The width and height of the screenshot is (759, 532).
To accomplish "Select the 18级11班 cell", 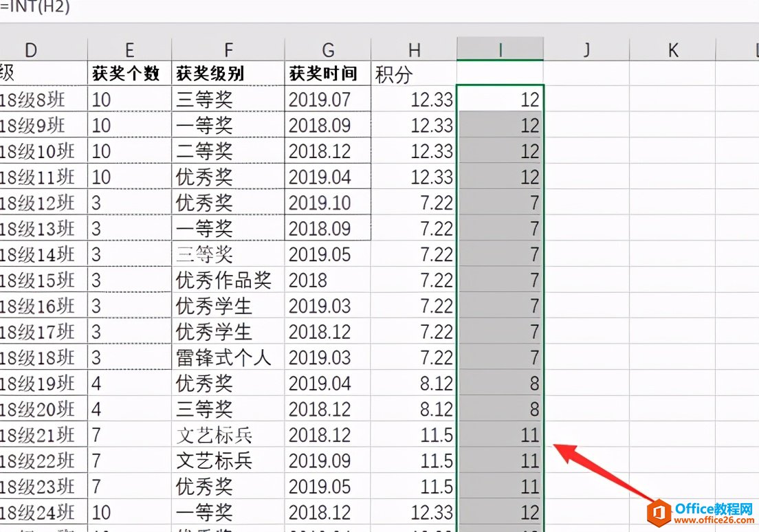I will point(43,177).
